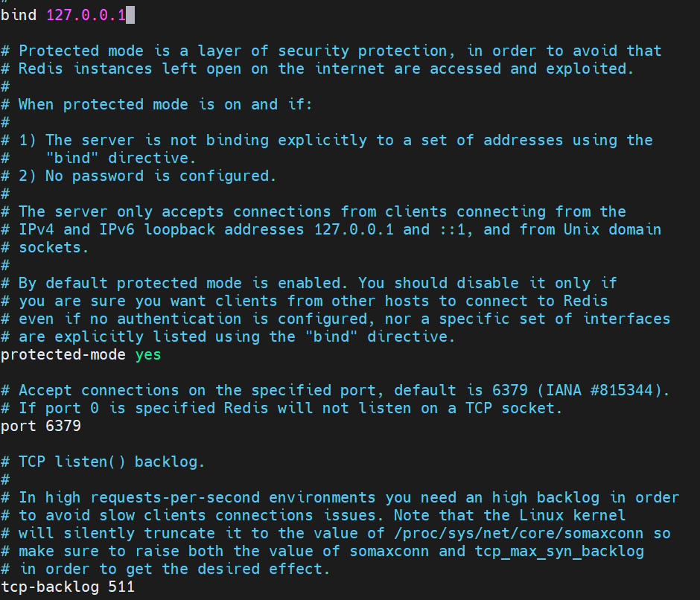
Task: Click the bind keyword at the top
Action: pyautogui.click(x=19, y=15)
